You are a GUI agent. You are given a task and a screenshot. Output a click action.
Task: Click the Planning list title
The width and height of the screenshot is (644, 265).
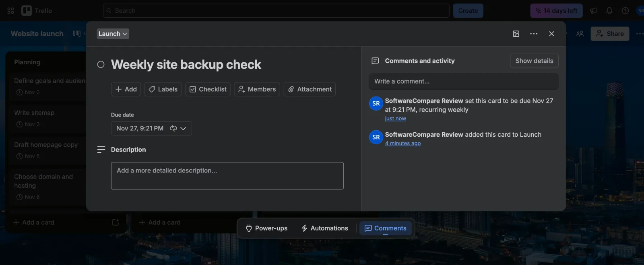[x=27, y=62]
